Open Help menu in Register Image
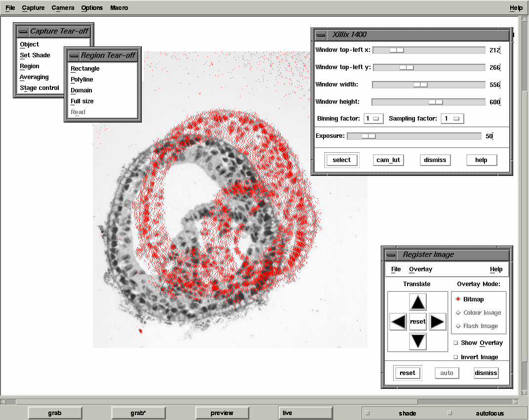The height and width of the screenshot is (420, 529). click(x=496, y=269)
